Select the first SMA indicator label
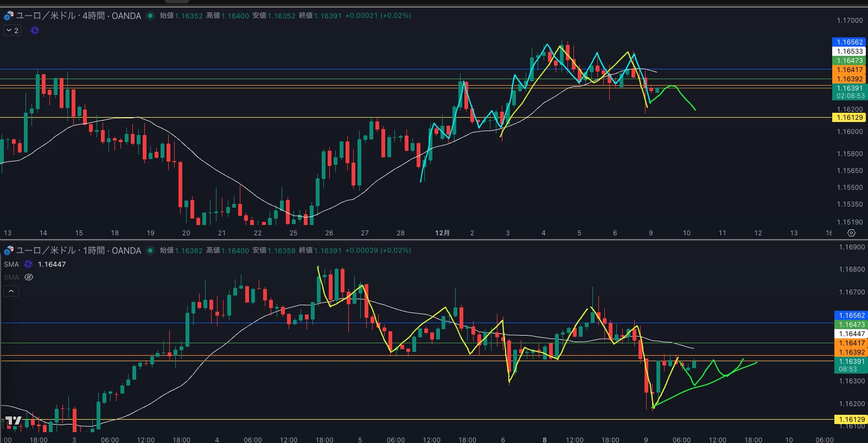The image size is (868, 443). click(x=11, y=265)
